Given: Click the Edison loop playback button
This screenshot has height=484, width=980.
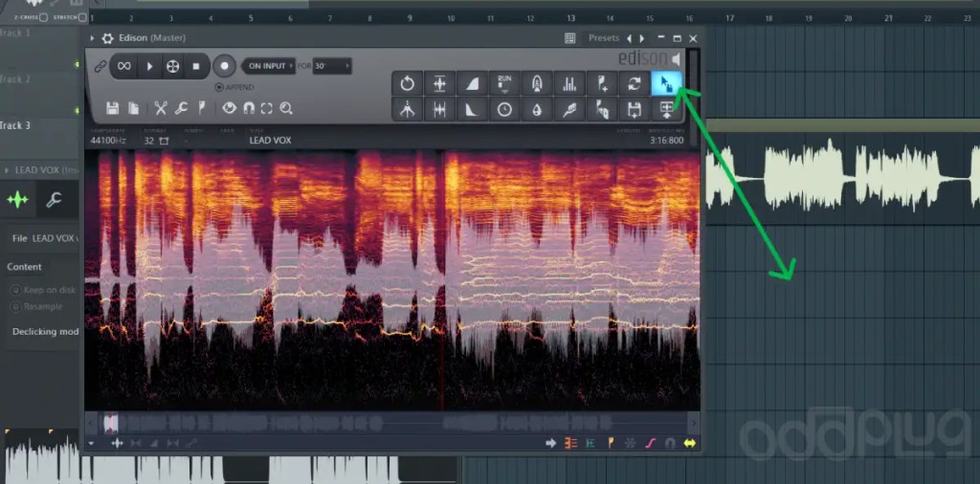Looking at the screenshot, I should [x=123, y=66].
